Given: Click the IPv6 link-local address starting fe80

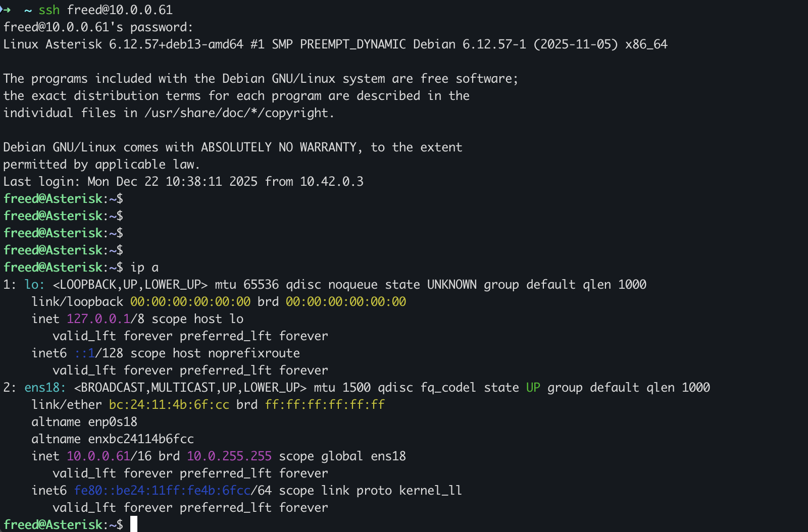Looking at the screenshot, I should pos(162,491).
